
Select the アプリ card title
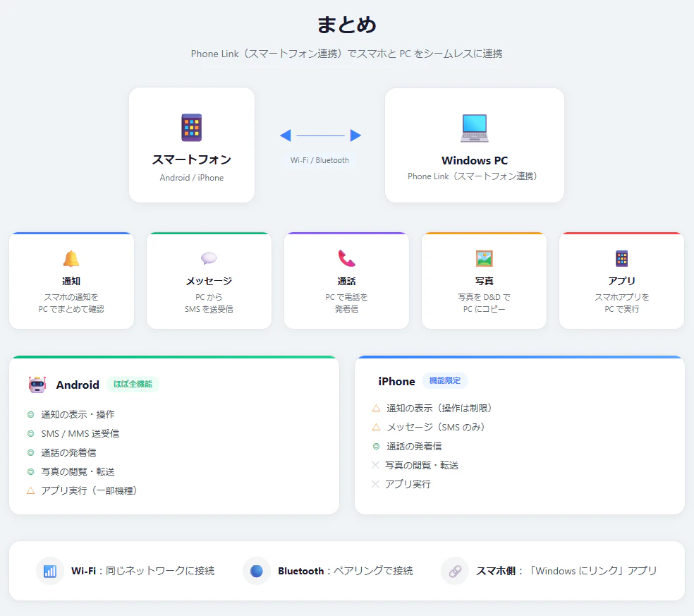pos(622,282)
